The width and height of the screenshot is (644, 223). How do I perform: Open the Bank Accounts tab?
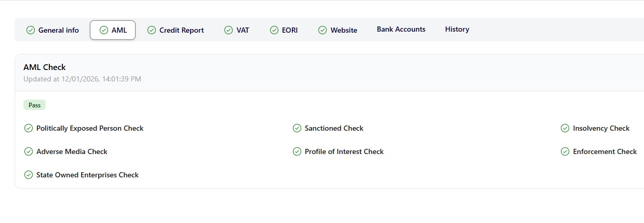point(401,30)
